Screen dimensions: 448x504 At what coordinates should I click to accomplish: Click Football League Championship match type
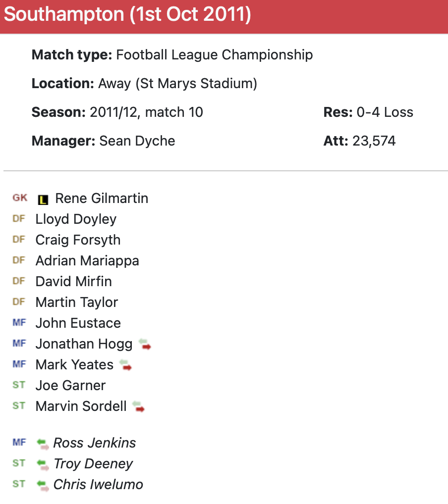[x=214, y=54]
